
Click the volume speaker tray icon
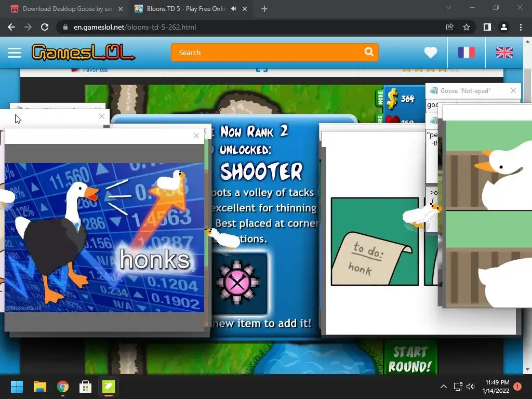pyautogui.click(x=470, y=387)
